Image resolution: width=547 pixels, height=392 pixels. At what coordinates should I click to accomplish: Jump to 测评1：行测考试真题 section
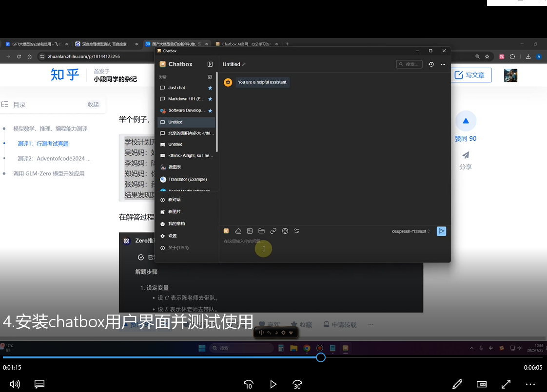click(43, 144)
